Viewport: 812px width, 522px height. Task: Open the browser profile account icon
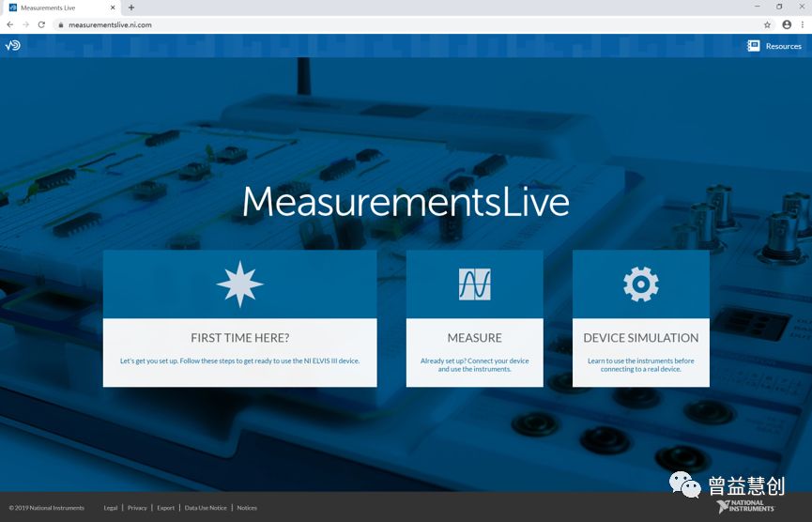click(787, 24)
